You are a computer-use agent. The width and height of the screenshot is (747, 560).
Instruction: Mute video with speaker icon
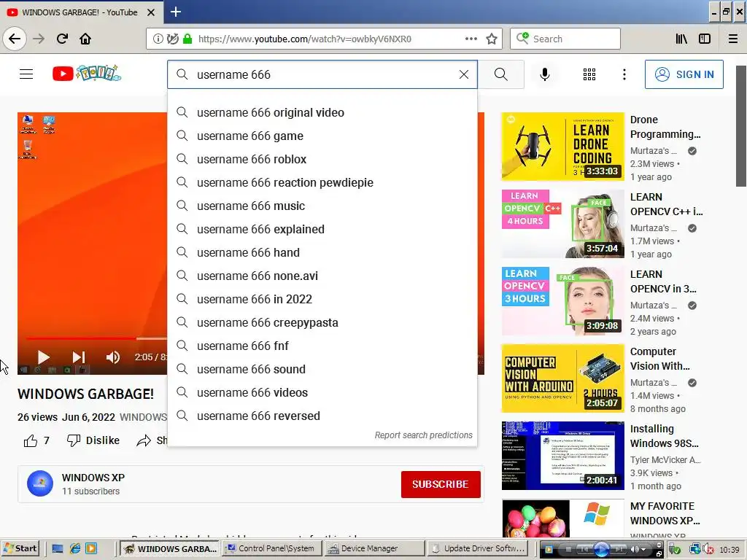113,357
